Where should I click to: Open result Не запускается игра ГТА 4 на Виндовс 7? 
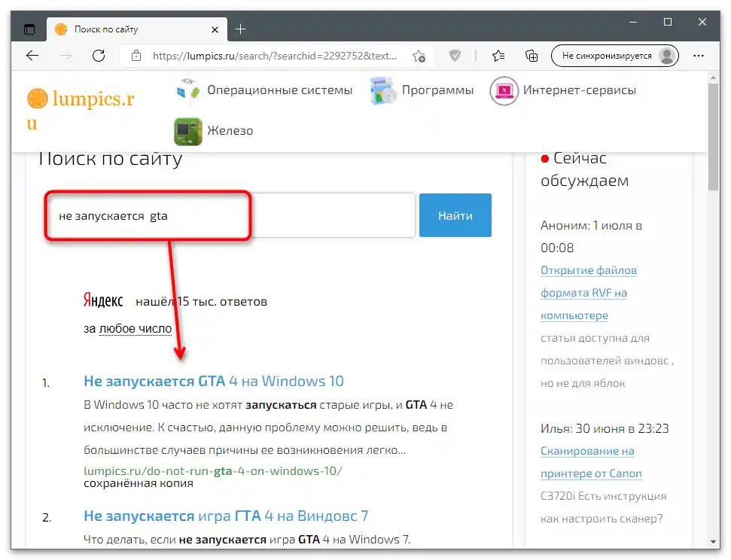coord(226,516)
